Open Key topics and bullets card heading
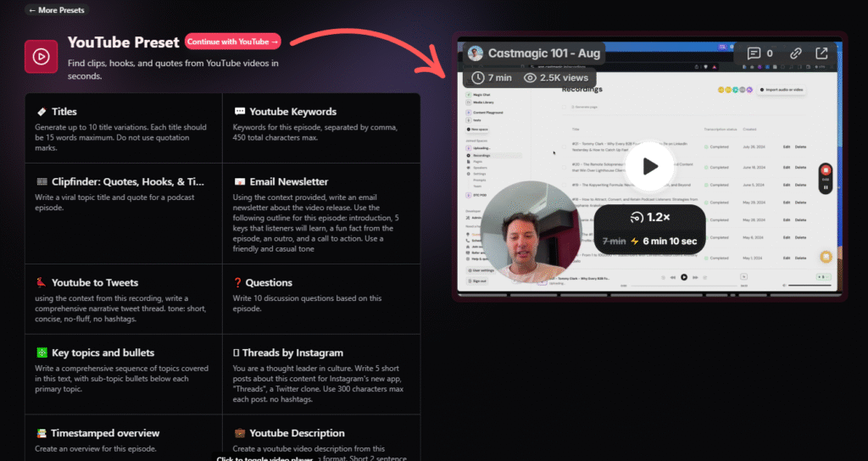This screenshot has height=461, width=868. click(103, 353)
